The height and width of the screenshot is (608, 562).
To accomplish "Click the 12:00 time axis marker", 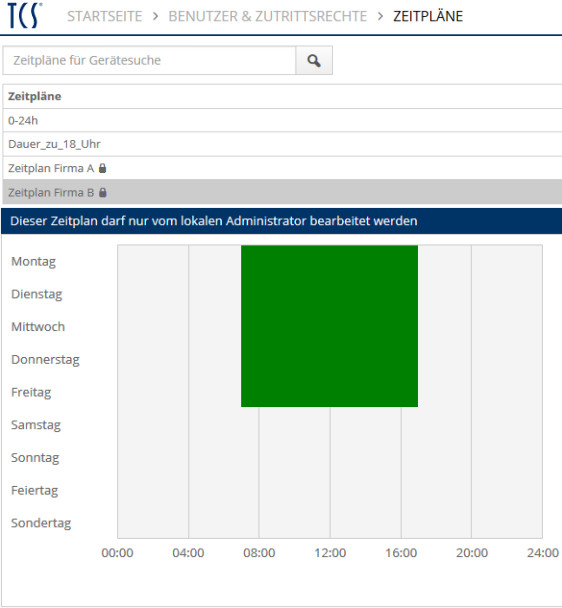I will click(330, 553).
